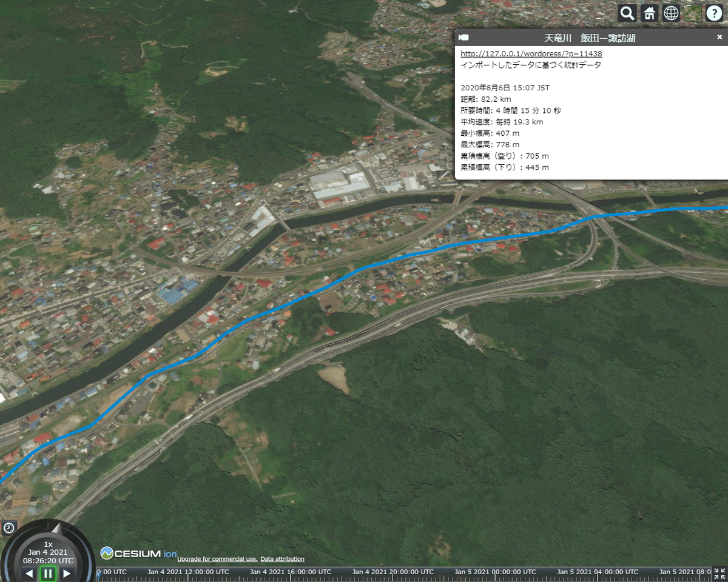This screenshot has width=728, height=582.
Task: Select the 距離: 82.2 km value
Action: 486,99
